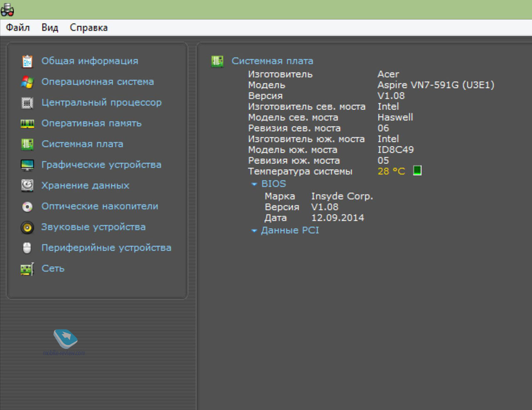Screen dimensions: 532x410
Task: Open the Сеть section label
Action: tap(53, 269)
